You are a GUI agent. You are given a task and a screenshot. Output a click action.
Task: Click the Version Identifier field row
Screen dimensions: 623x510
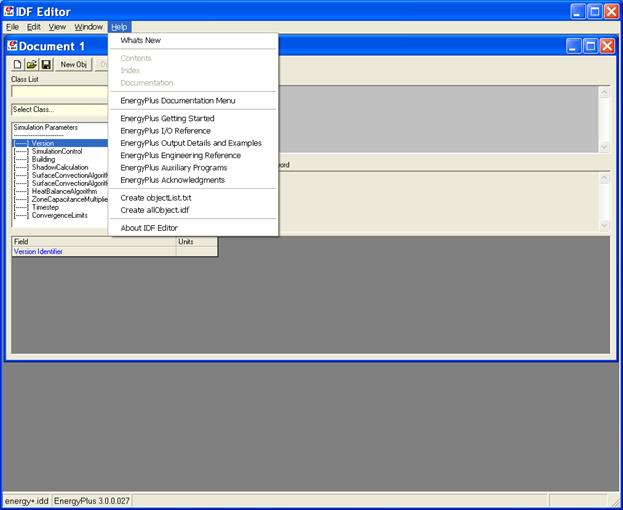[114, 252]
